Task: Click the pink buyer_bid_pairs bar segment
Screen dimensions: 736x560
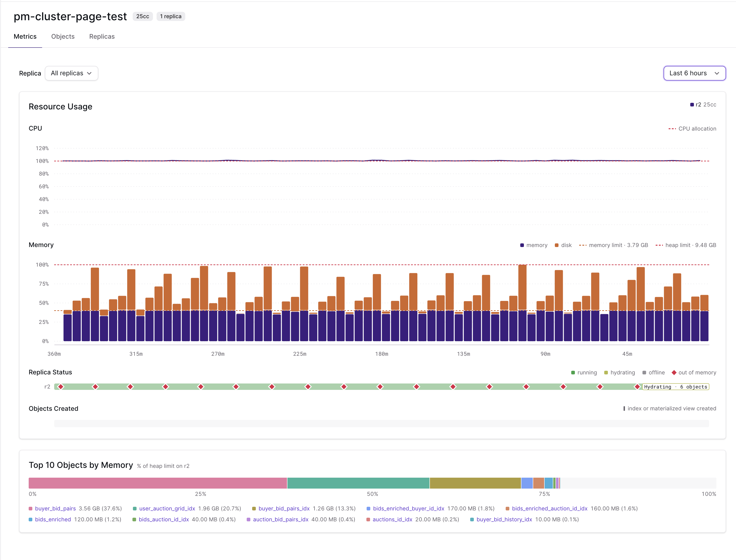Action: click(x=158, y=483)
